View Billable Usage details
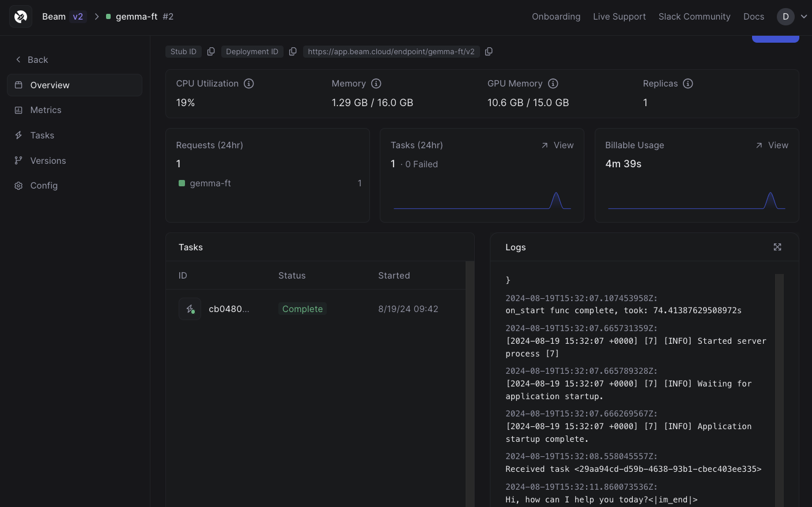Image resolution: width=812 pixels, height=507 pixels. click(x=772, y=145)
